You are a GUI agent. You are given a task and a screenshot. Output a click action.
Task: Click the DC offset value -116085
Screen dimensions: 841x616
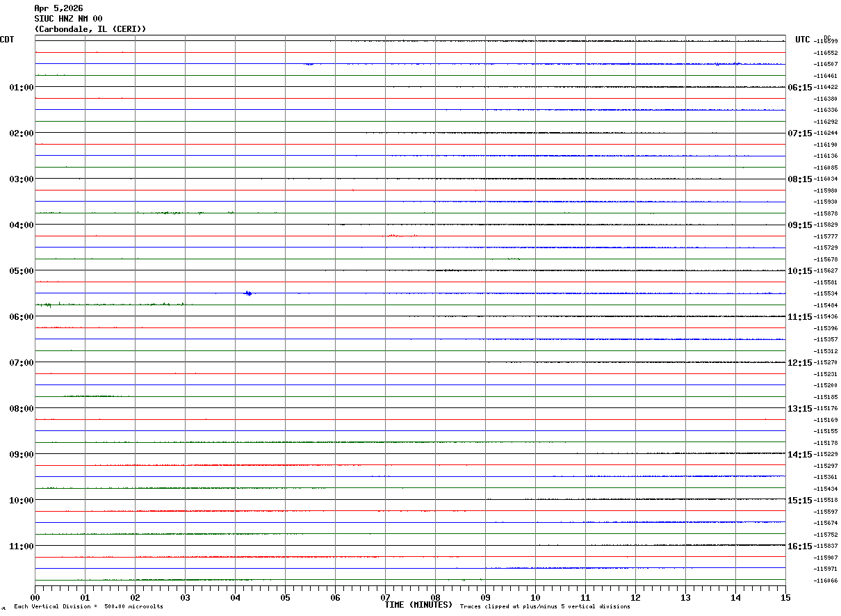click(826, 168)
